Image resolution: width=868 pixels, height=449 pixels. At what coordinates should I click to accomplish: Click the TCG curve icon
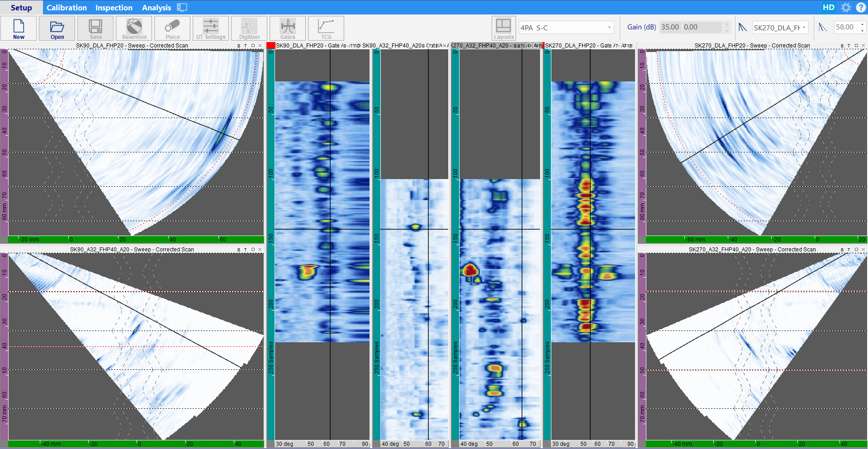tap(326, 29)
